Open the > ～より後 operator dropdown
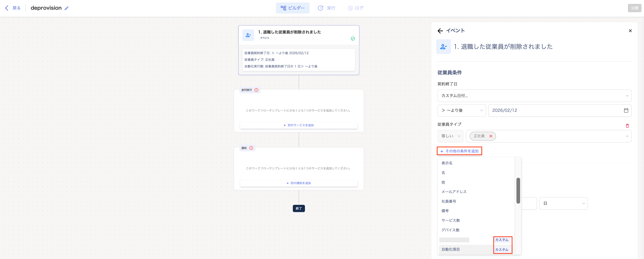This screenshot has width=644, height=259. (x=462, y=110)
